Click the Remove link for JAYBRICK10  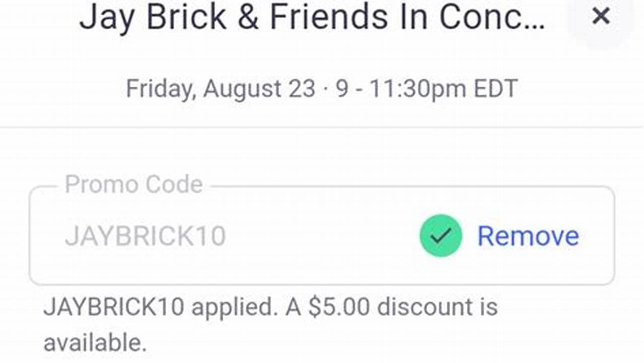click(x=528, y=235)
